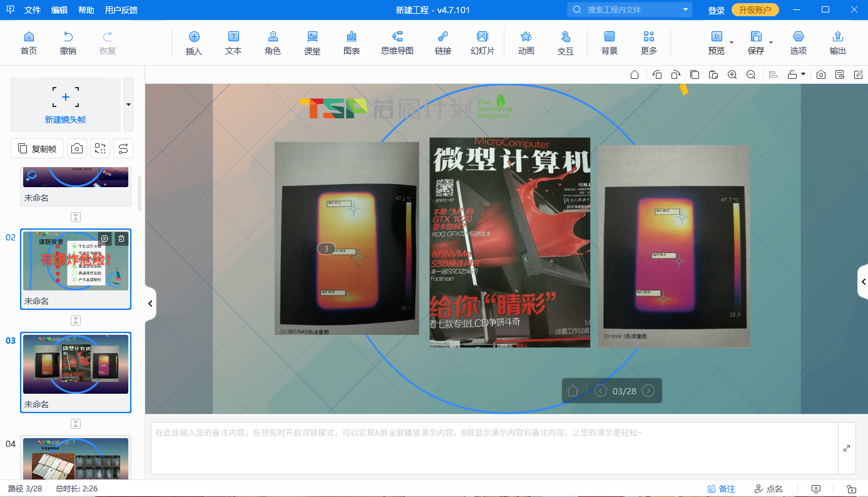The image size is (868, 497).
Task: Open the 幻灯片 slideshow tool
Action: click(483, 43)
